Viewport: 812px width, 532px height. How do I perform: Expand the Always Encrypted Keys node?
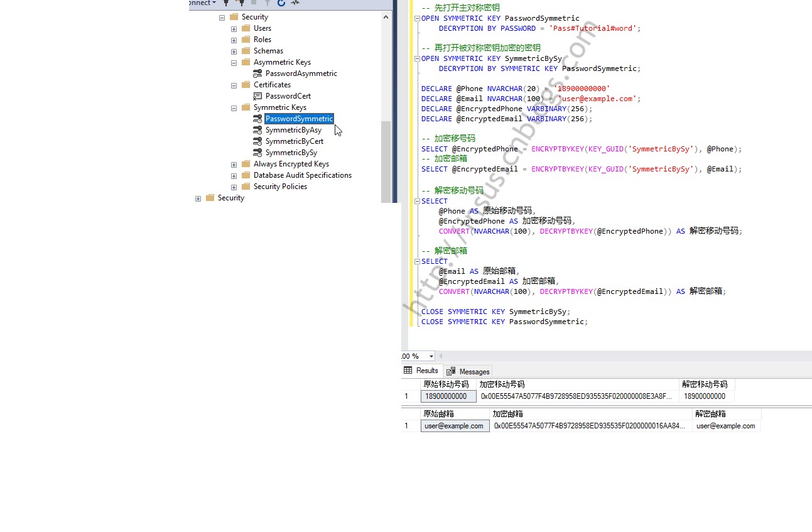tap(234, 165)
